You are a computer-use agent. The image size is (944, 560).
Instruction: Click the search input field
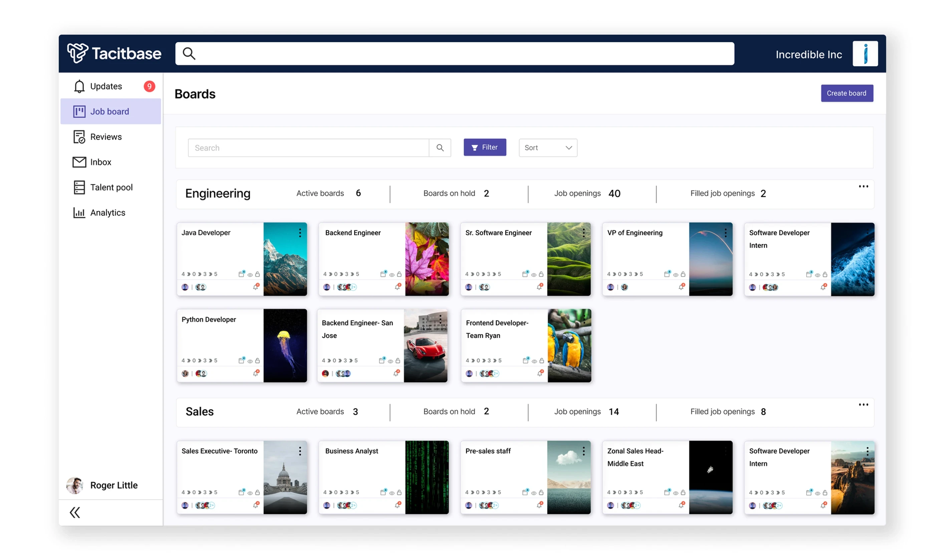click(308, 147)
